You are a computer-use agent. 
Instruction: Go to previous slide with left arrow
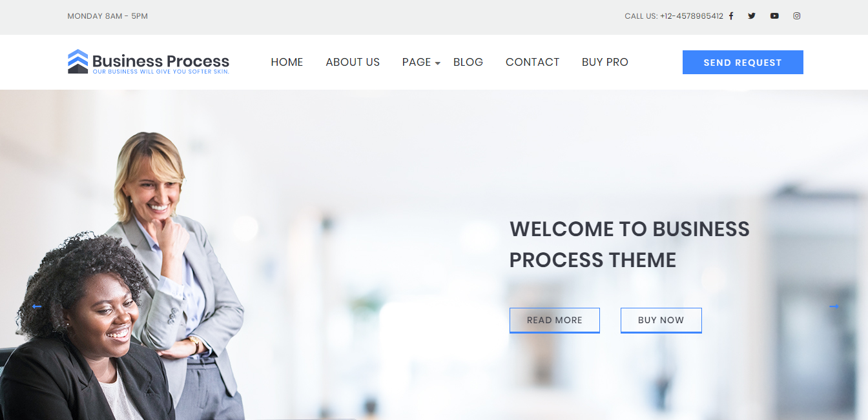(x=37, y=306)
